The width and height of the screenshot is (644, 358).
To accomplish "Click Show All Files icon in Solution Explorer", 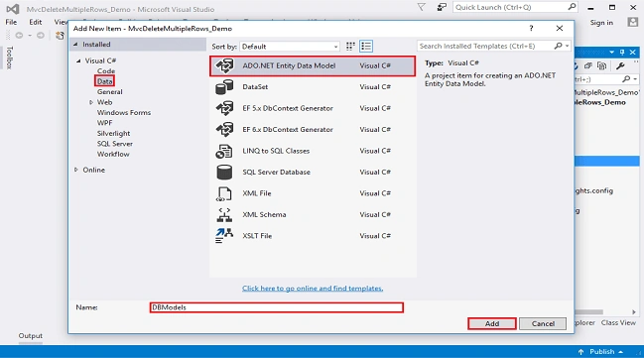I will (601, 65).
